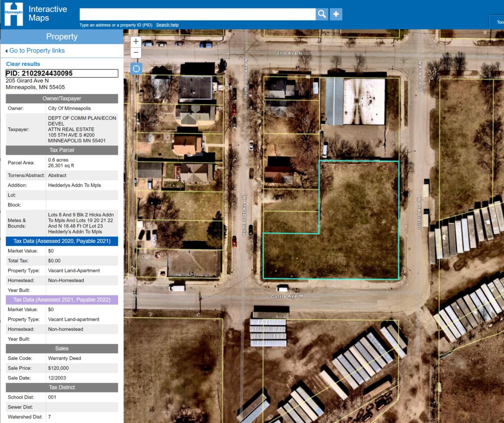Click the PID 2102924430095 box
504x423 pixels.
click(x=62, y=74)
